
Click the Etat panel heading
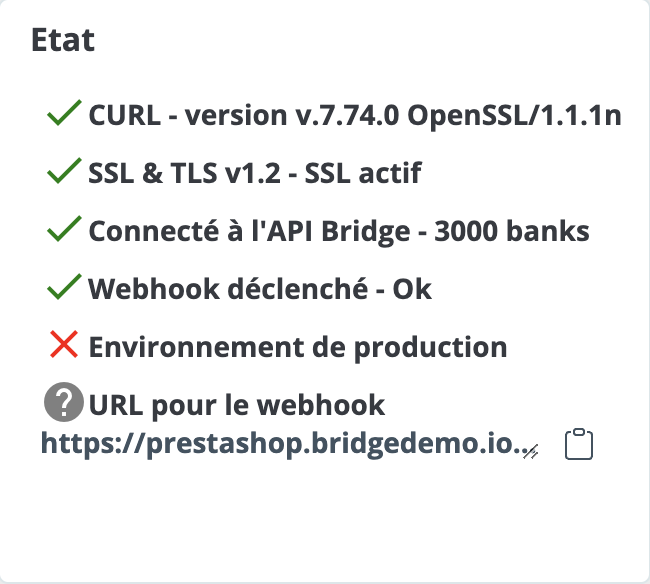[x=63, y=40]
